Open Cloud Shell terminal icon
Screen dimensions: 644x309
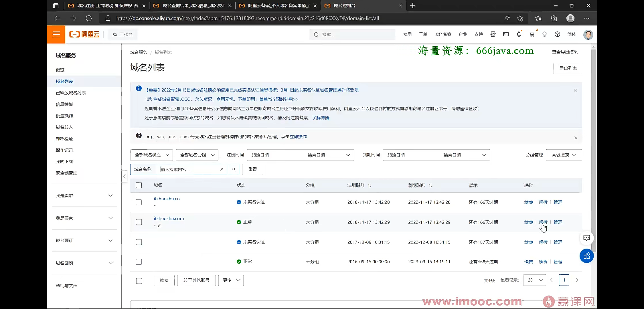506,34
